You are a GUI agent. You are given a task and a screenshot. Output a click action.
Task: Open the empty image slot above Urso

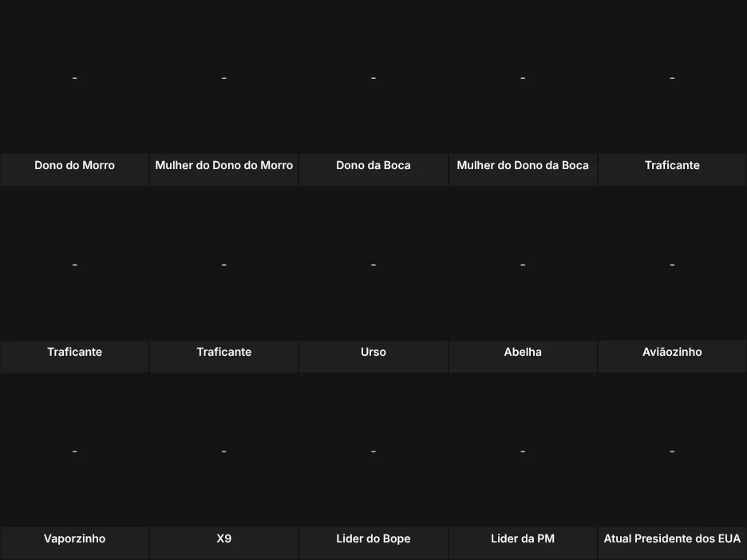pos(373,264)
